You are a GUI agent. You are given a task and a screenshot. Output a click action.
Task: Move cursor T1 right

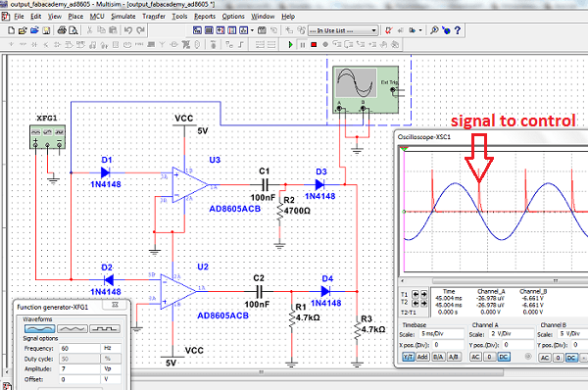tap(423, 294)
